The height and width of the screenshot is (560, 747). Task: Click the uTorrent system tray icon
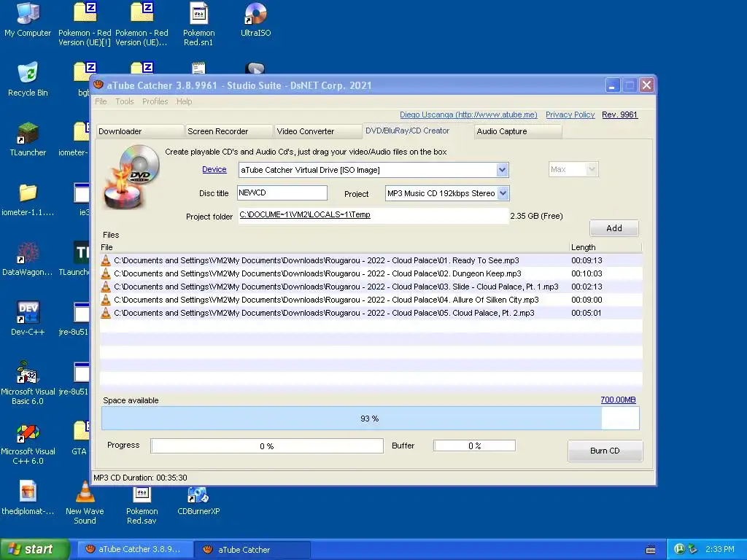680,549
